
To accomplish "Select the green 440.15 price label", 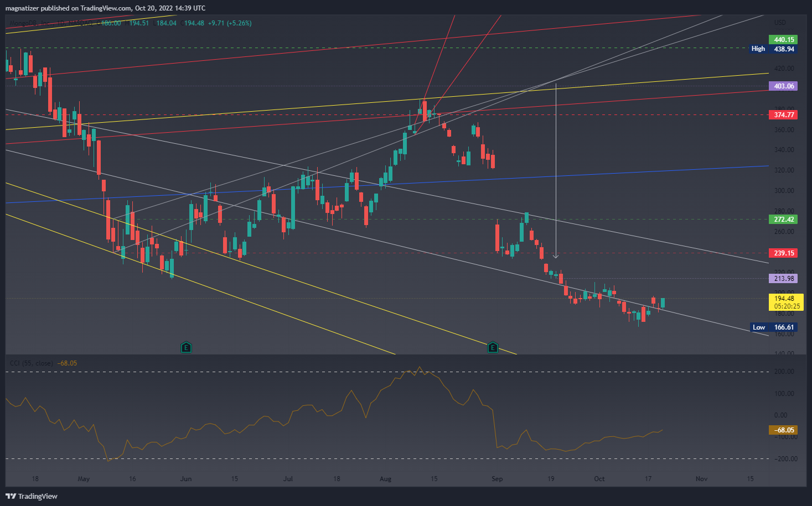I will 783,40.
